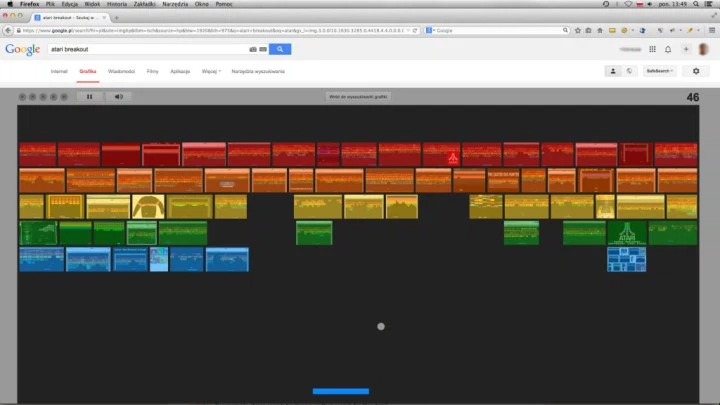
Task: Open Narzędzia wyszukiwania search tools
Action: pyautogui.click(x=258, y=72)
